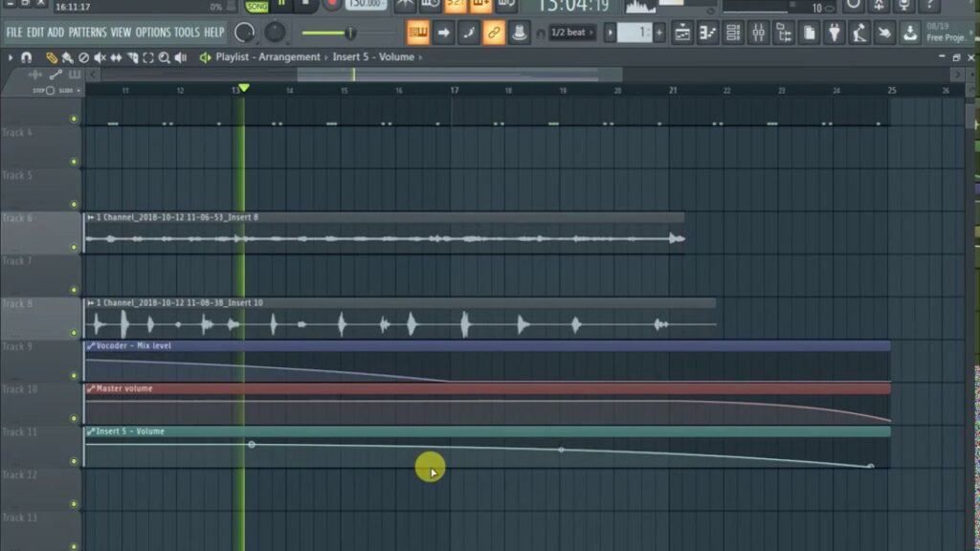Image resolution: width=980 pixels, height=551 pixels.
Task: Select the Slice tool
Action: [x=131, y=56]
